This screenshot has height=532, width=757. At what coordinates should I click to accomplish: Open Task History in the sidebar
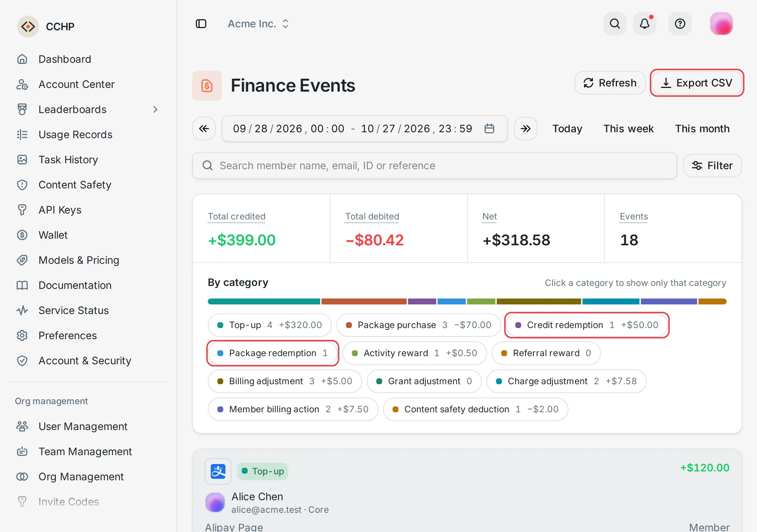(89, 160)
